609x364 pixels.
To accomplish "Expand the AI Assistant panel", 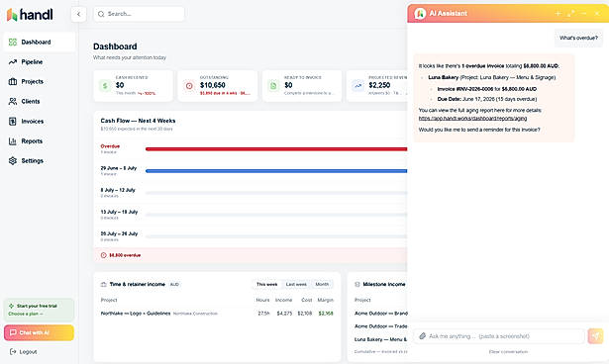I will coord(570,13).
